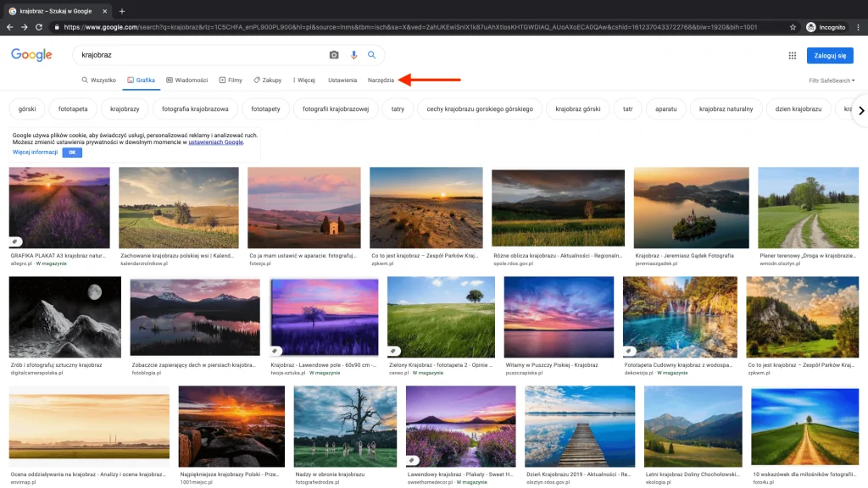Activate voice search microphone icon

(x=353, y=54)
